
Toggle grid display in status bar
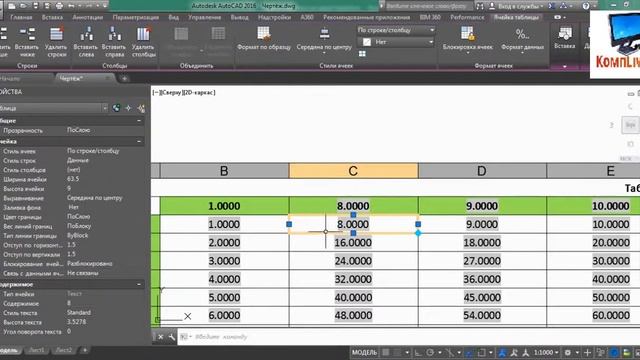pyautogui.click(x=386, y=352)
